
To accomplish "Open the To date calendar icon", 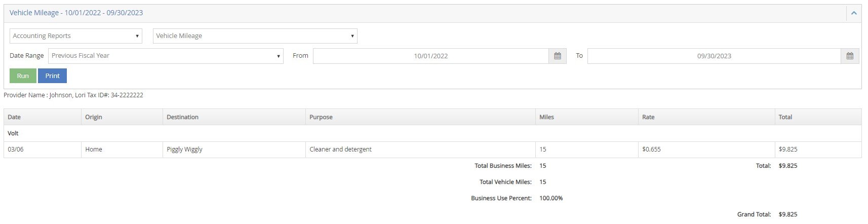I will tap(850, 56).
